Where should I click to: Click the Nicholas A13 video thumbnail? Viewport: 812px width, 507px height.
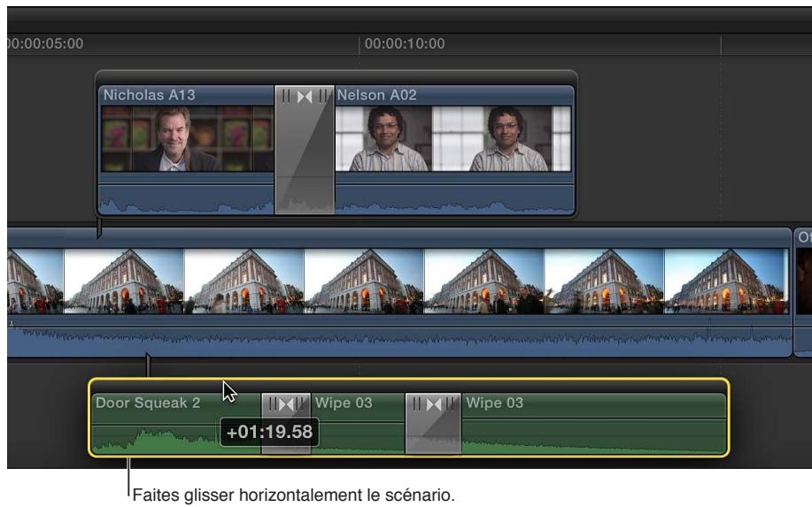point(187,139)
